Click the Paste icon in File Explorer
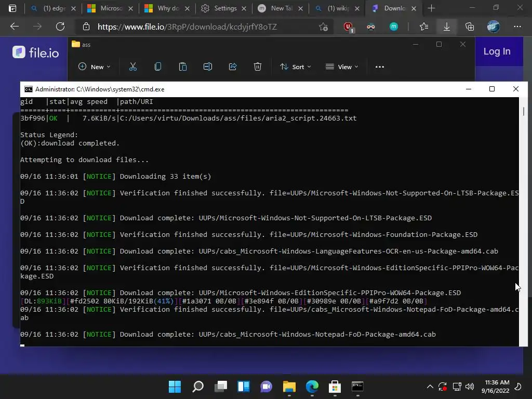This screenshot has width=532, height=399. 183,67
